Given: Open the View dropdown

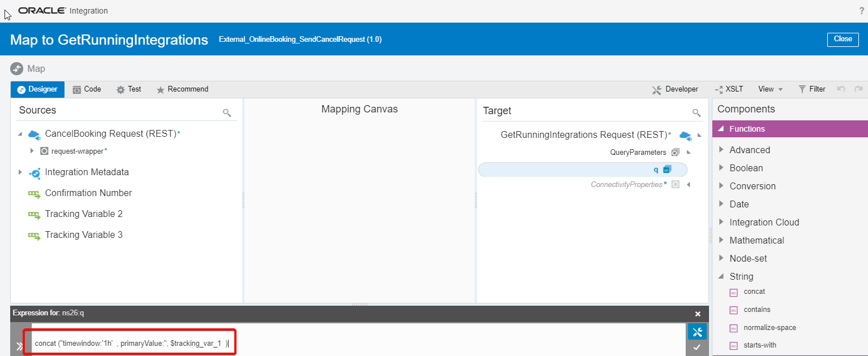Looking at the screenshot, I should (x=769, y=89).
